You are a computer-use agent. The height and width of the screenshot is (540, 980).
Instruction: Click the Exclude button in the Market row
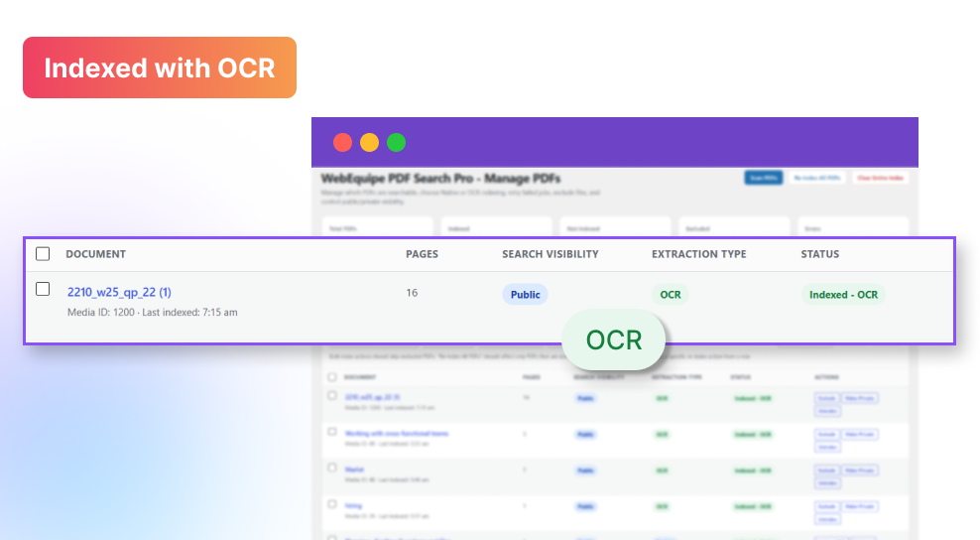(827, 471)
